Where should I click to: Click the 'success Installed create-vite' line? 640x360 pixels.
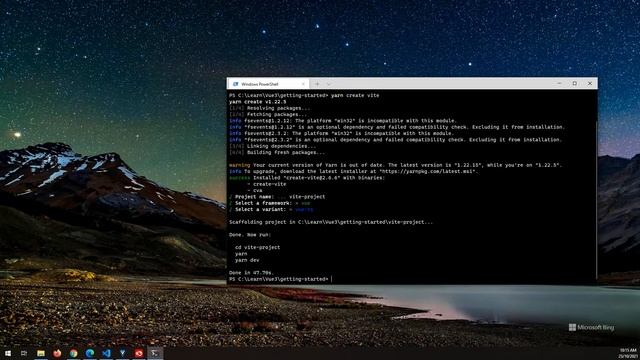307,178
